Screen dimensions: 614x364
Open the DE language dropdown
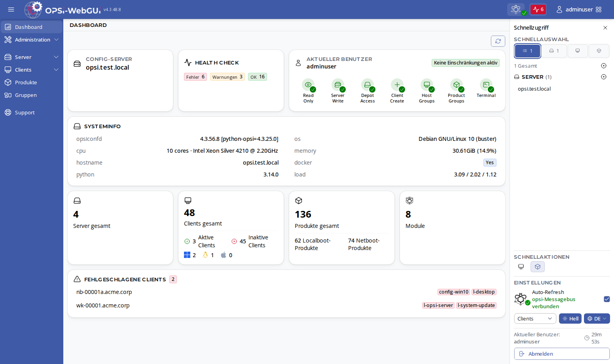point(597,318)
